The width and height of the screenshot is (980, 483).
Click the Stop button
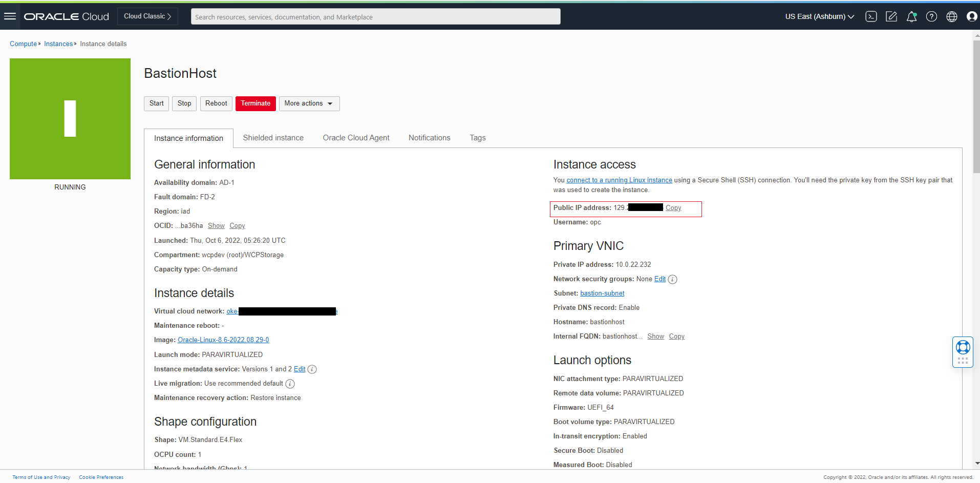[184, 103]
